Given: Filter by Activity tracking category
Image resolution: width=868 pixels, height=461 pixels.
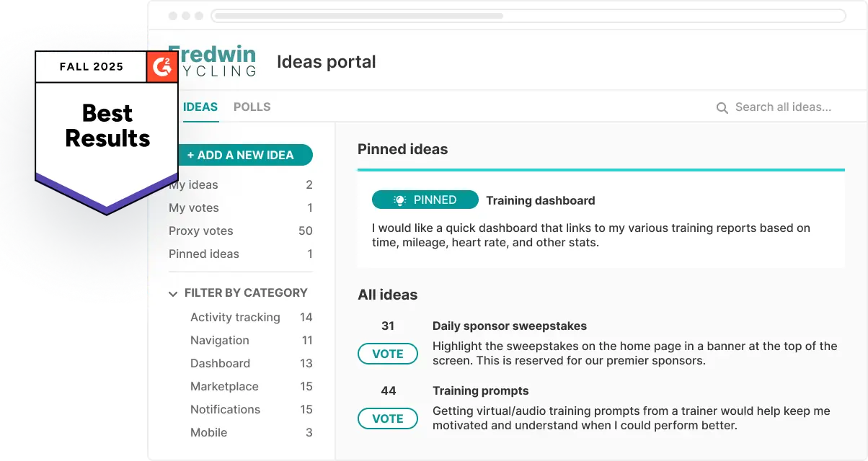Looking at the screenshot, I should pos(235,318).
